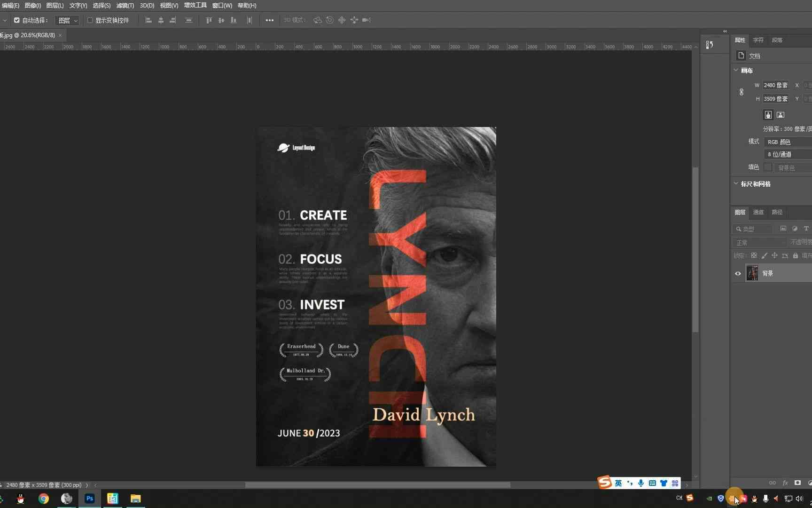The width and height of the screenshot is (812, 508).
Task: Set canvas to portrait orientation
Action: [x=768, y=115]
